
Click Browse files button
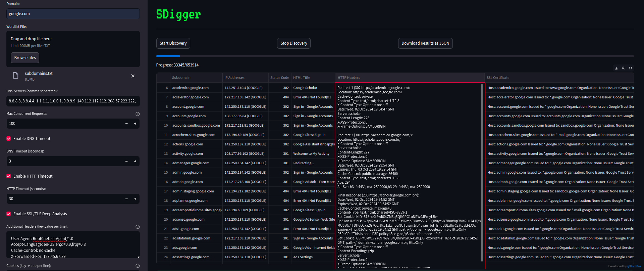(25, 58)
